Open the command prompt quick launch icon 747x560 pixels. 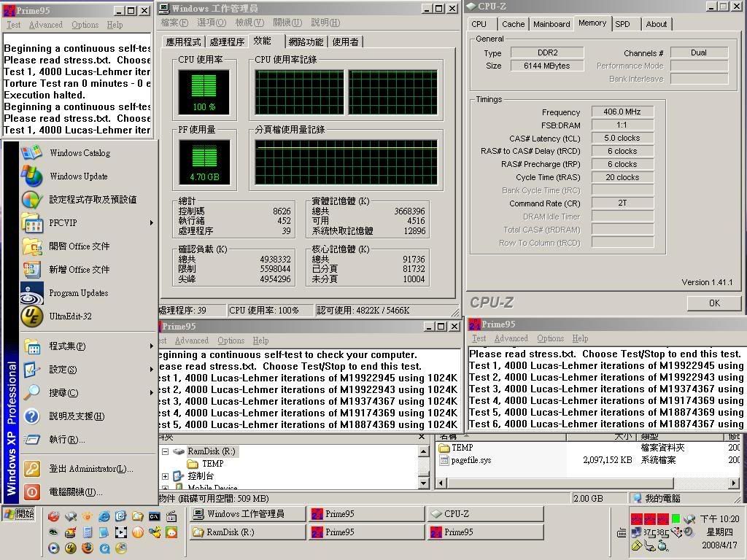(x=155, y=516)
